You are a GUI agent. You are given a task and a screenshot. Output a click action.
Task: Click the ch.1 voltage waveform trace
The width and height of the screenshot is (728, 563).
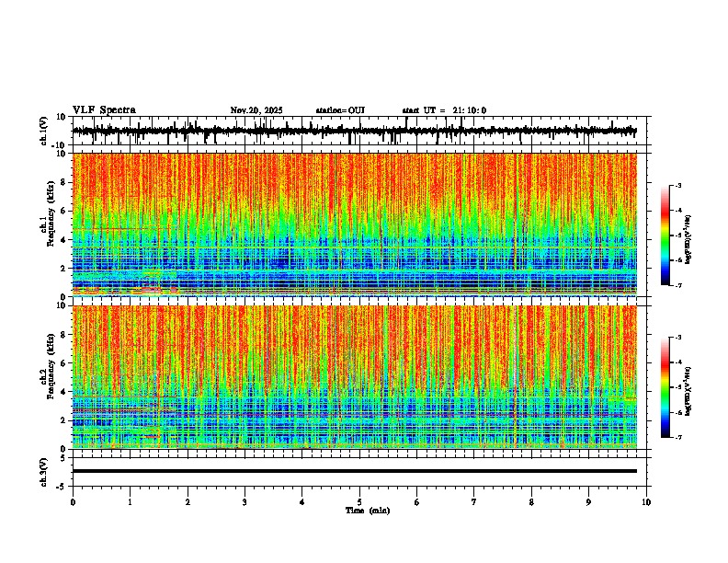354,131
